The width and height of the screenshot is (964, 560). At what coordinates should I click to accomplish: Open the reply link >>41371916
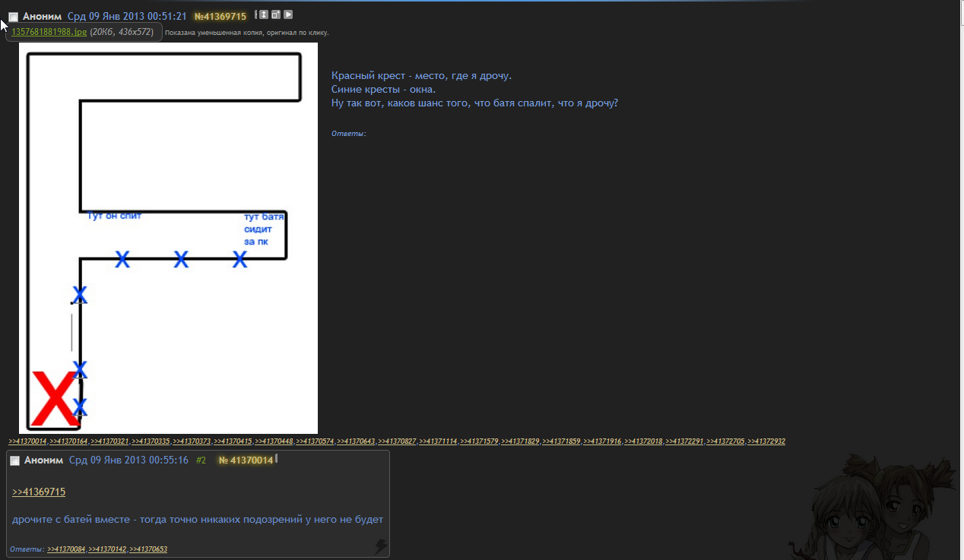click(x=603, y=441)
